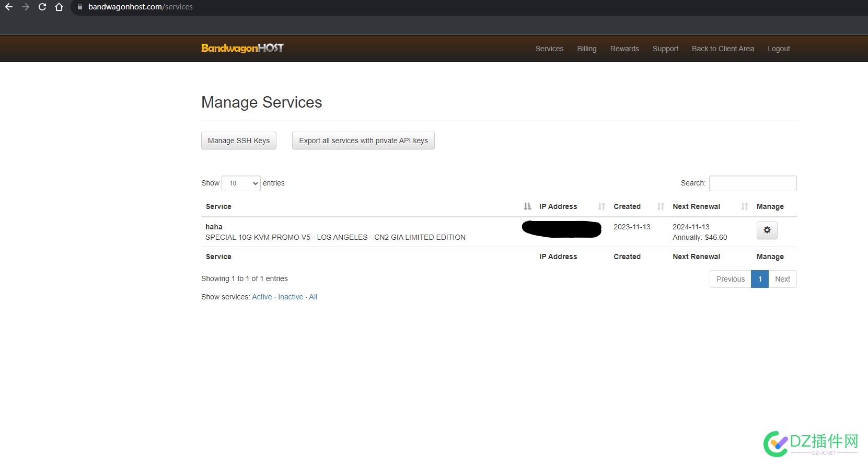Click created date 2023-11-13
The height and width of the screenshot is (465, 868).
click(632, 227)
